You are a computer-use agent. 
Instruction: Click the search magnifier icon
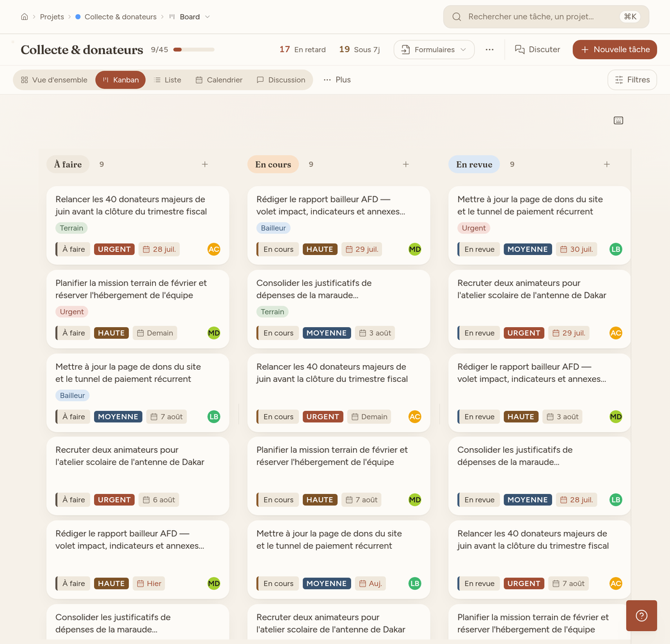coord(456,17)
